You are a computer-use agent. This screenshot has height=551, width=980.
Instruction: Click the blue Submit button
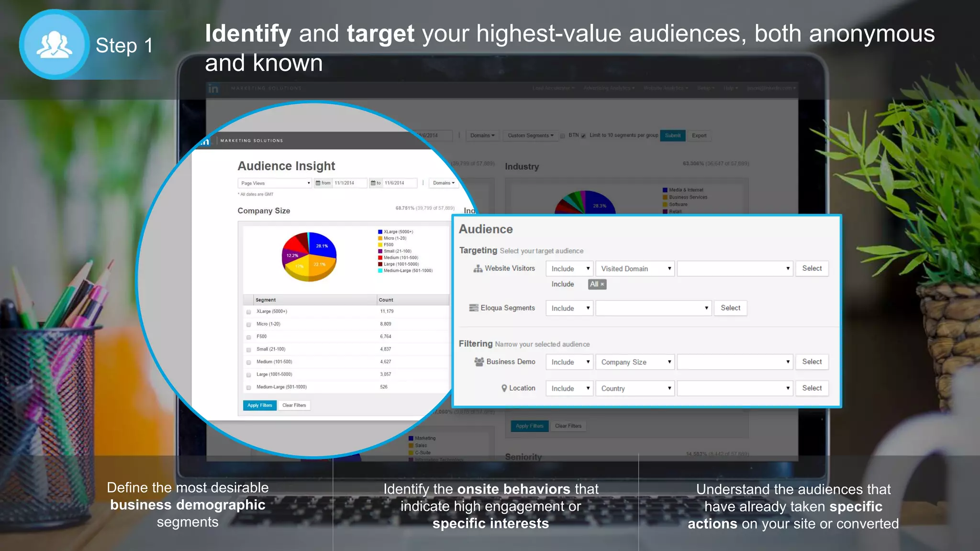[x=673, y=136]
